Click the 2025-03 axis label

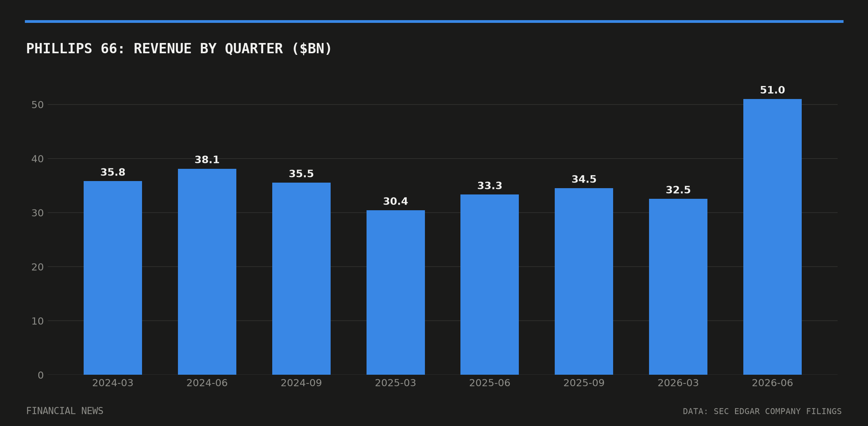point(396,383)
